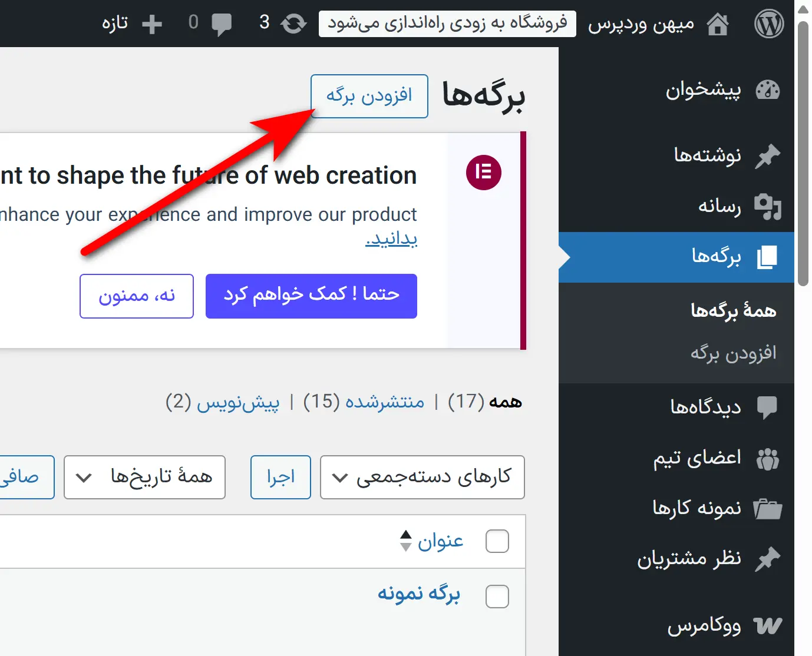
Task: Sort pages by عنوان column arrows
Action: [405, 541]
